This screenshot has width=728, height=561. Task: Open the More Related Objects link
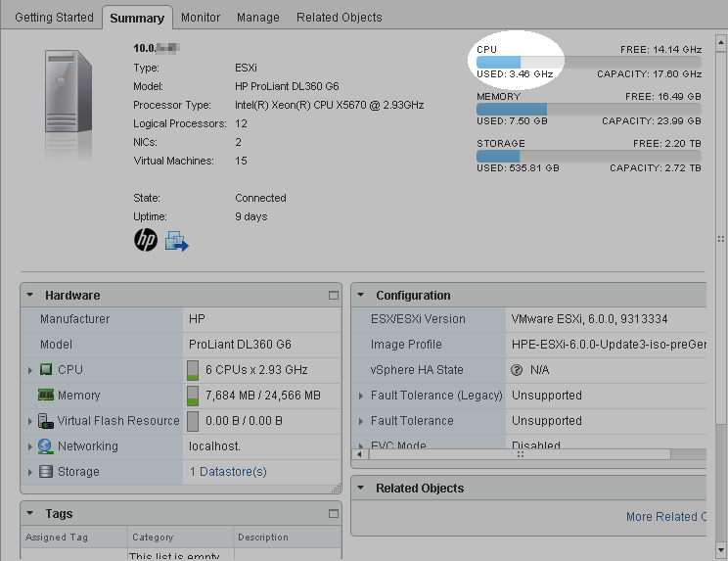click(x=666, y=516)
